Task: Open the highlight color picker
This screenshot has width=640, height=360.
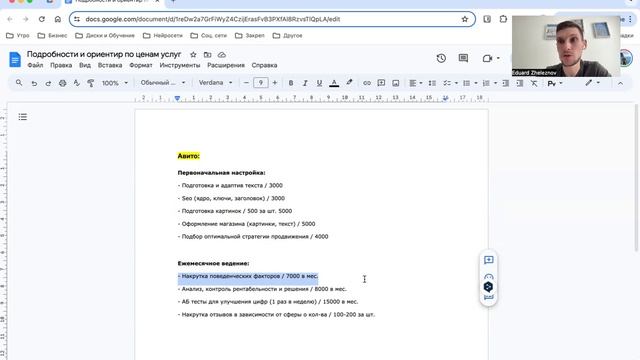Action: tap(349, 83)
